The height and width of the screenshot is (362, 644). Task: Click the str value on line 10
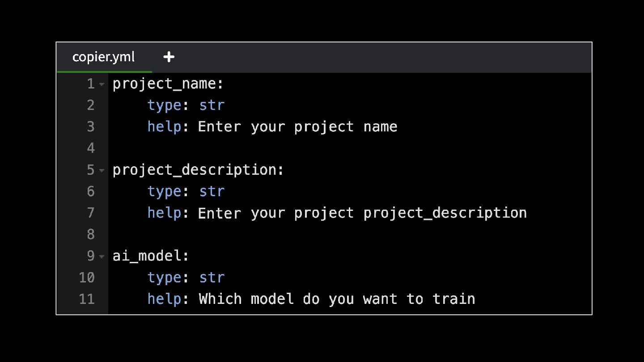click(212, 278)
